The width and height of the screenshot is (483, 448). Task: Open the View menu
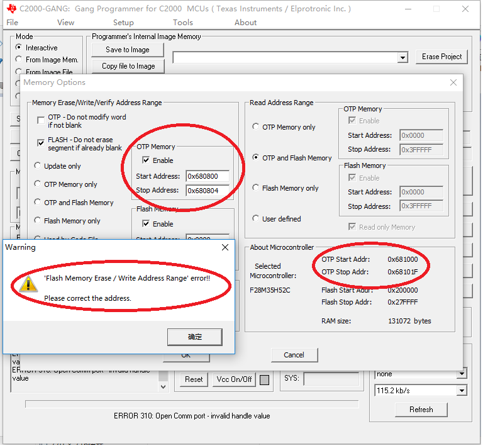65,23
